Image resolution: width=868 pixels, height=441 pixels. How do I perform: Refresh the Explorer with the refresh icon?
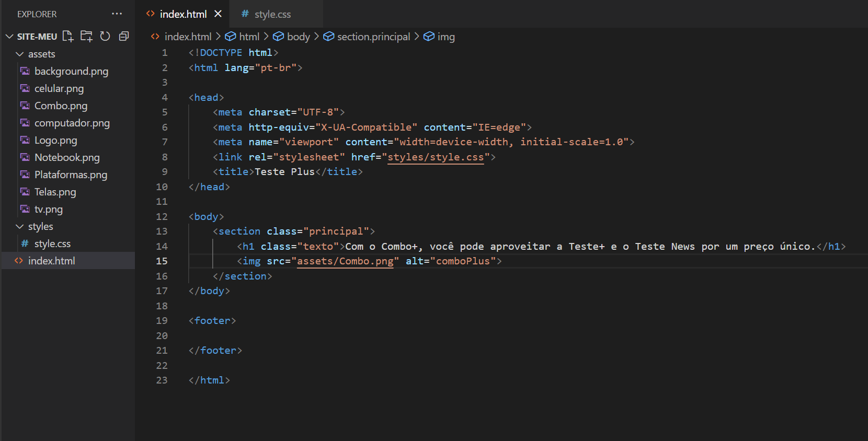[105, 36]
